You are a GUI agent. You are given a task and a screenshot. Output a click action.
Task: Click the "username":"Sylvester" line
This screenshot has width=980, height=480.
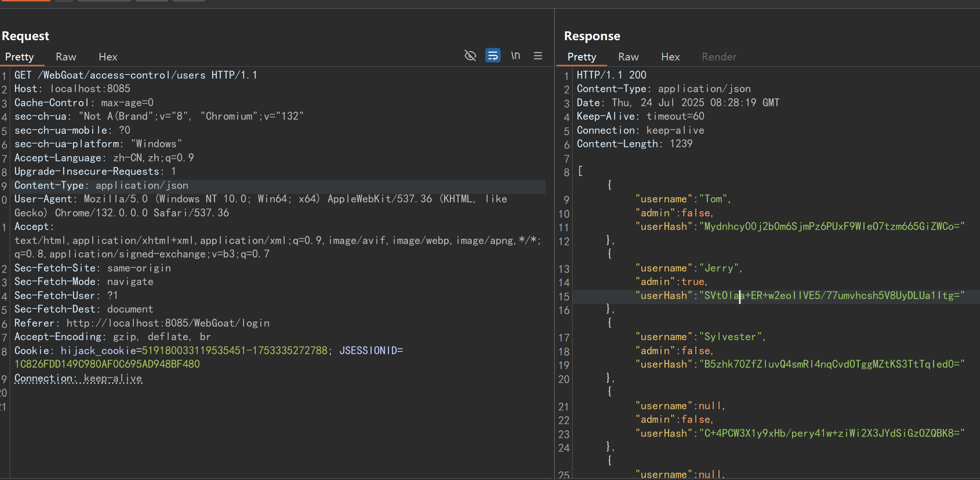[x=700, y=337]
